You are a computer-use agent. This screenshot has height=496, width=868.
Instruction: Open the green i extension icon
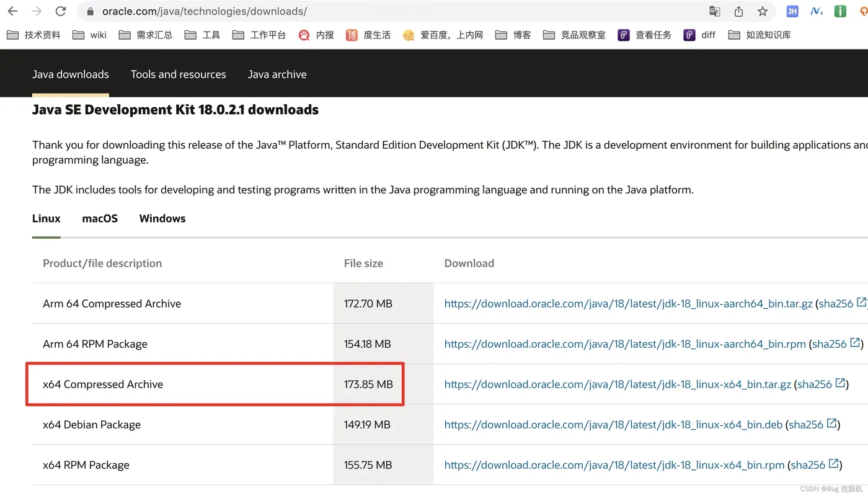[840, 11]
